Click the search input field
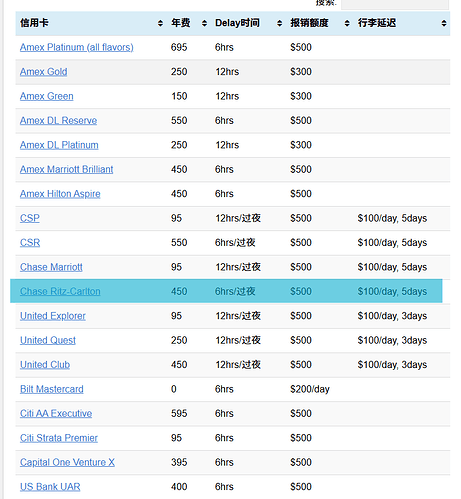Viewport: 461px width, 499px height. point(395,4)
